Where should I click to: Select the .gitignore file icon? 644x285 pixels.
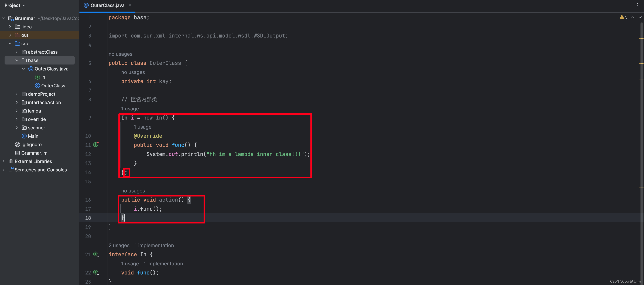(18, 144)
